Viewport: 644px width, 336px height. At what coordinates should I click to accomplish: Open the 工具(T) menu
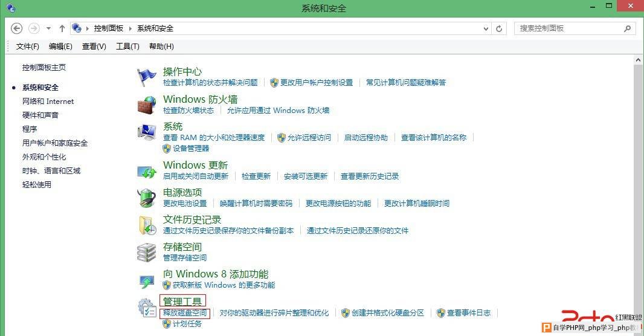(127, 47)
